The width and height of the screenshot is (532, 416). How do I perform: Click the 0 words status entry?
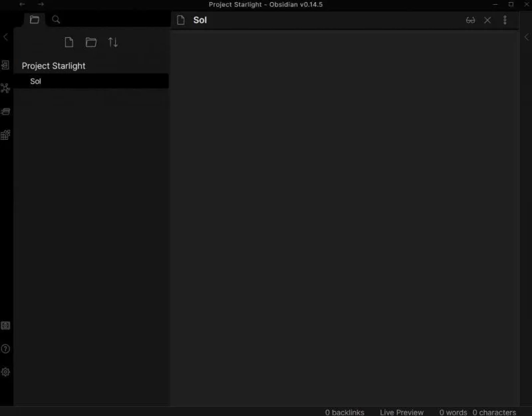pyautogui.click(x=454, y=412)
